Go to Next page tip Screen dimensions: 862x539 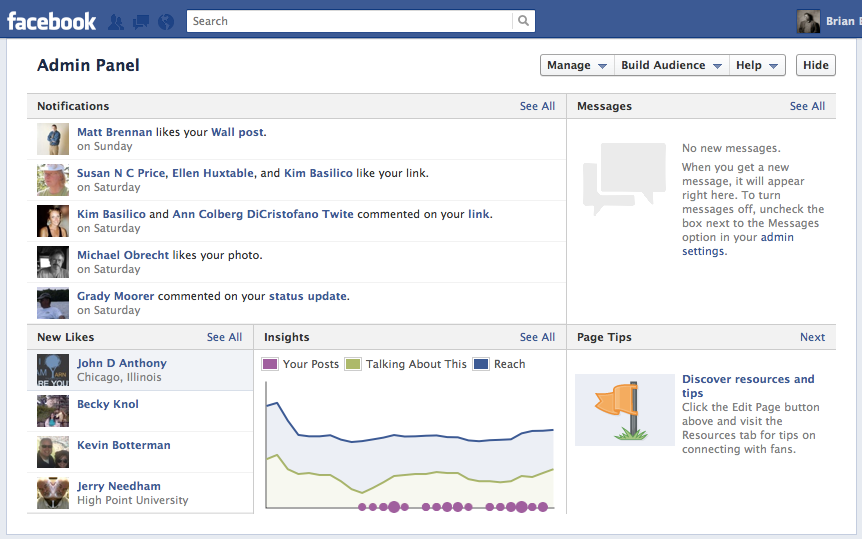click(812, 337)
